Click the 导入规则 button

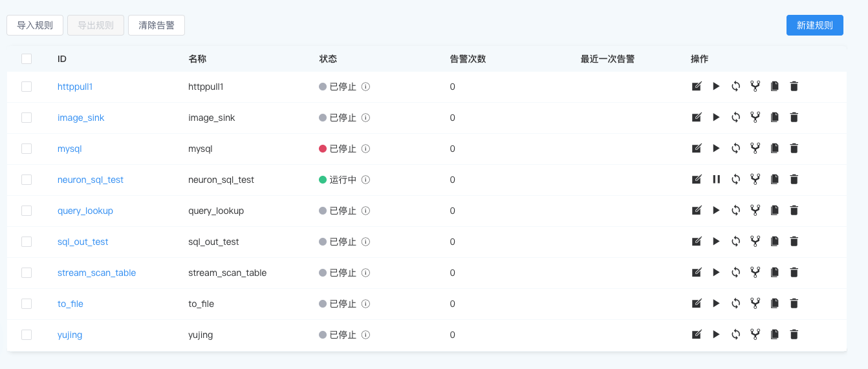[x=35, y=25]
